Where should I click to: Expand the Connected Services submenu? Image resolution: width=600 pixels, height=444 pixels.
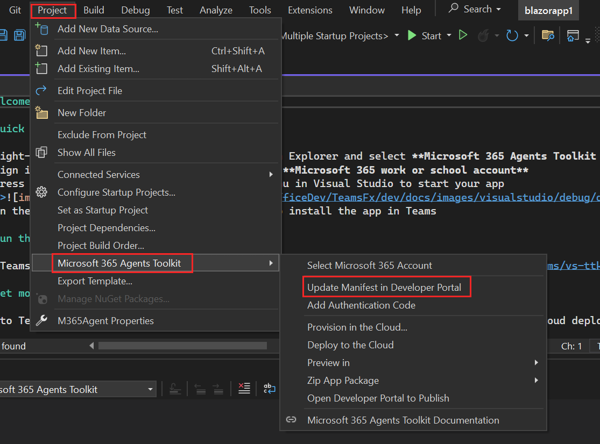(x=157, y=175)
